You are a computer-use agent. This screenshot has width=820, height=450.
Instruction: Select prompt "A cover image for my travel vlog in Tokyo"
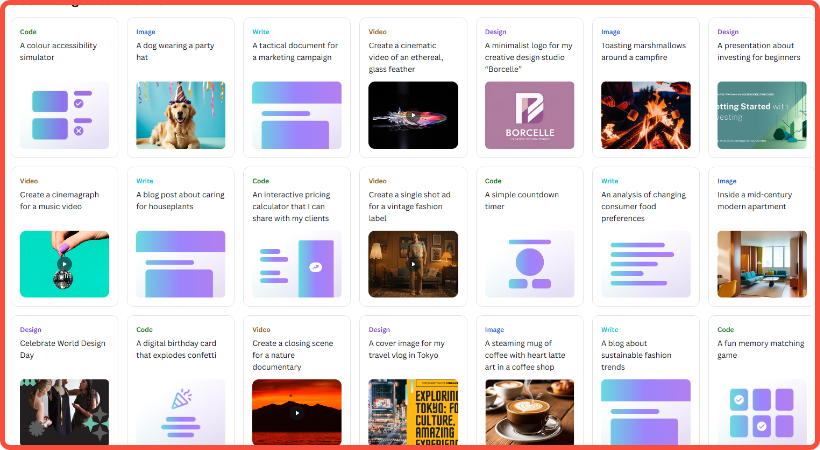(x=407, y=349)
